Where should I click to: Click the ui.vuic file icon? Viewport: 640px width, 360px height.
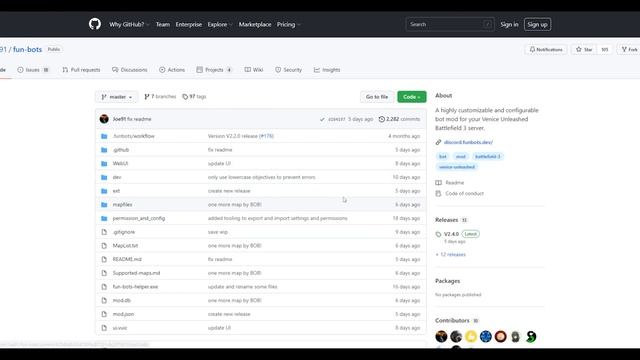click(104, 328)
